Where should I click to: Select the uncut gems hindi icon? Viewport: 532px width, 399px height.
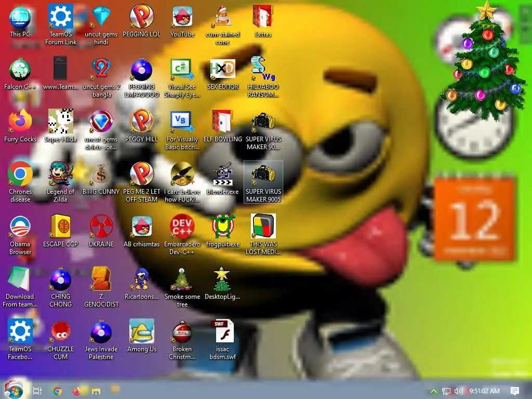101,25
